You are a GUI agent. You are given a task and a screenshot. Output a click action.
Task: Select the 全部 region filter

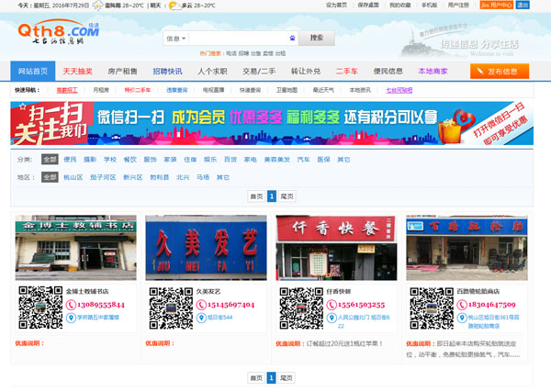point(50,177)
